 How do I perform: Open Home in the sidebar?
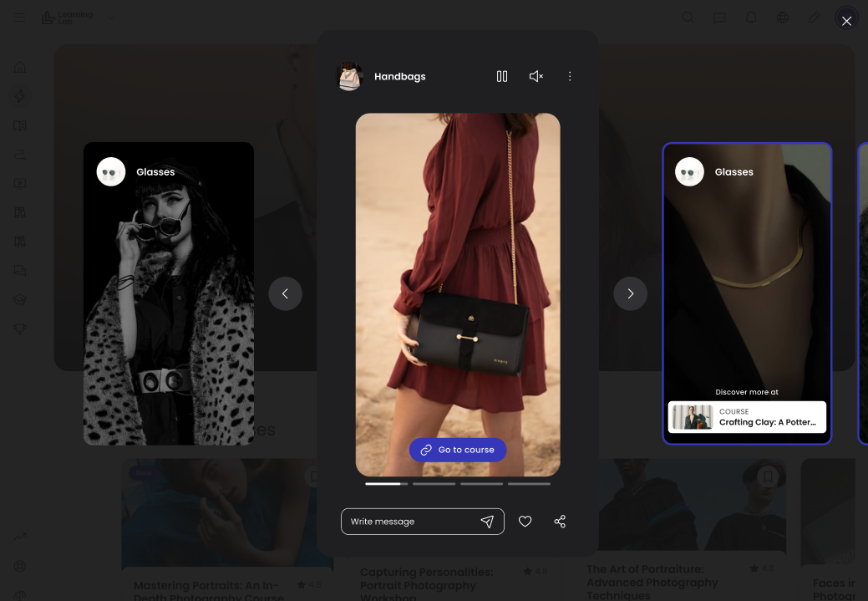[x=20, y=67]
